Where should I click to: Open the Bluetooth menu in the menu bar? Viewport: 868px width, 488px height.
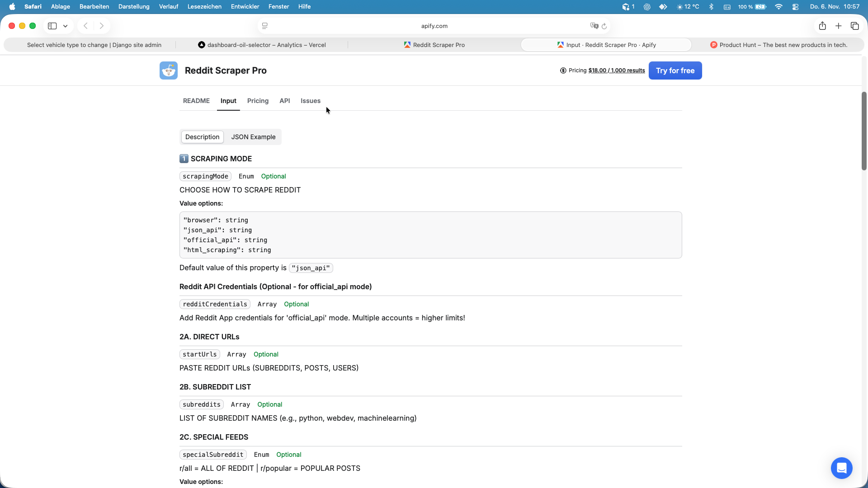(711, 7)
